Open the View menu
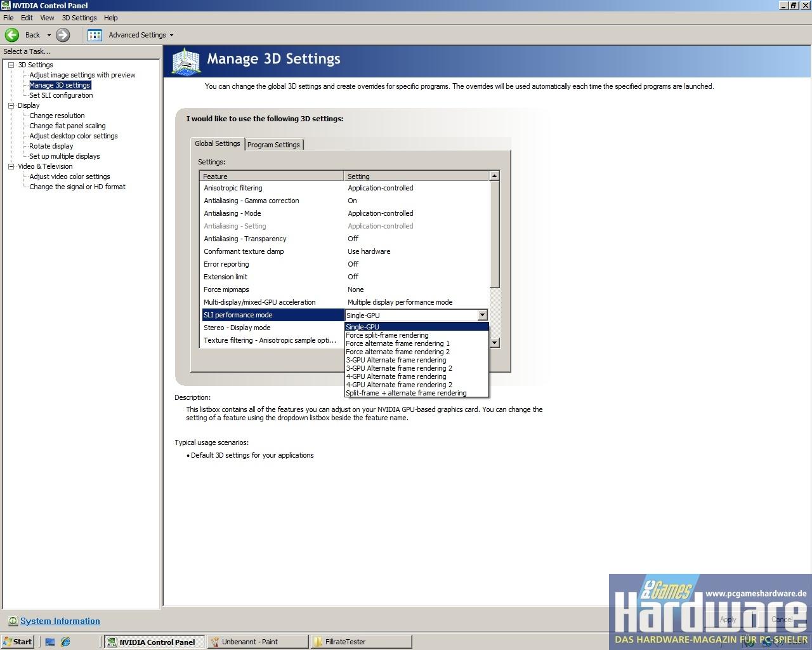This screenshot has width=812, height=650. [47, 18]
